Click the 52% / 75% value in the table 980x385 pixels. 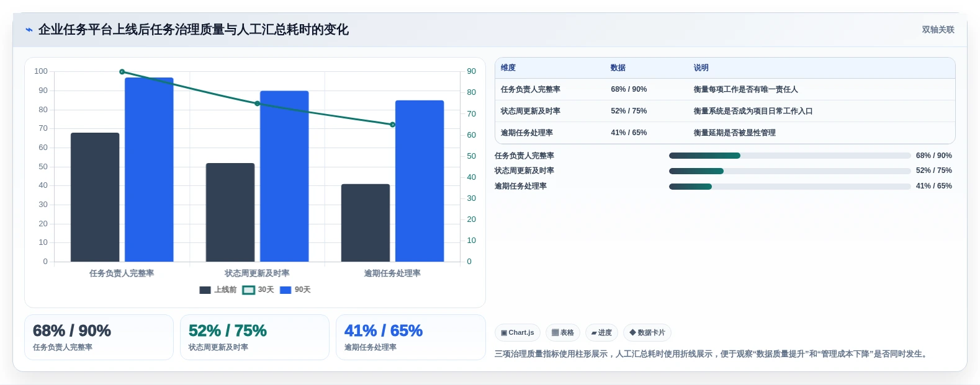point(629,111)
